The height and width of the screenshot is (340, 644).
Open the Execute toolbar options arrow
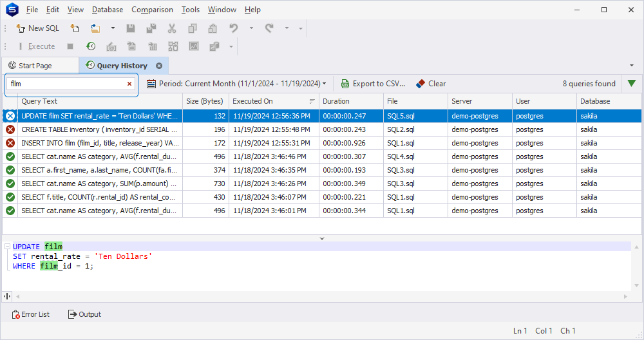pyautogui.click(x=231, y=46)
